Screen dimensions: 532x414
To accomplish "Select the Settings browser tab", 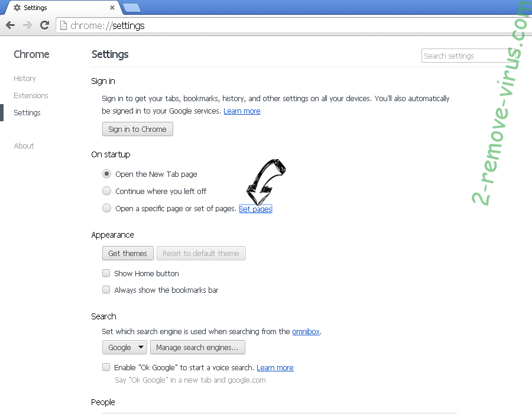I will point(63,8).
